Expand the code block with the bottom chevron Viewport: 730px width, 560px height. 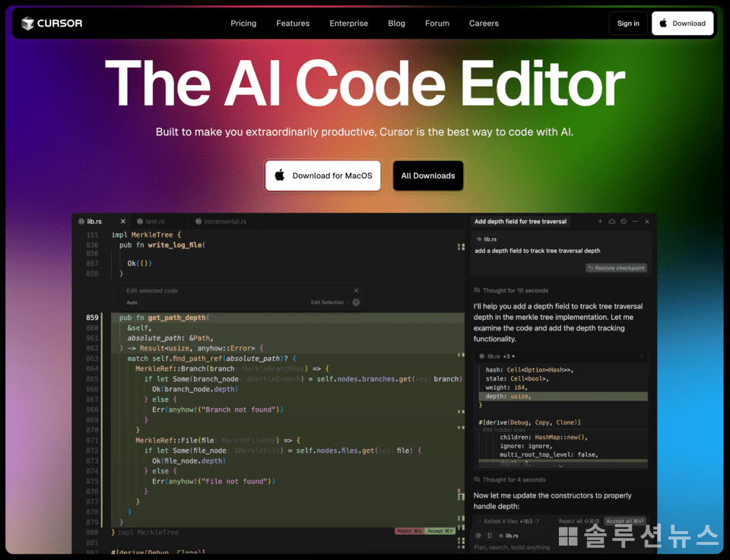tap(561, 466)
